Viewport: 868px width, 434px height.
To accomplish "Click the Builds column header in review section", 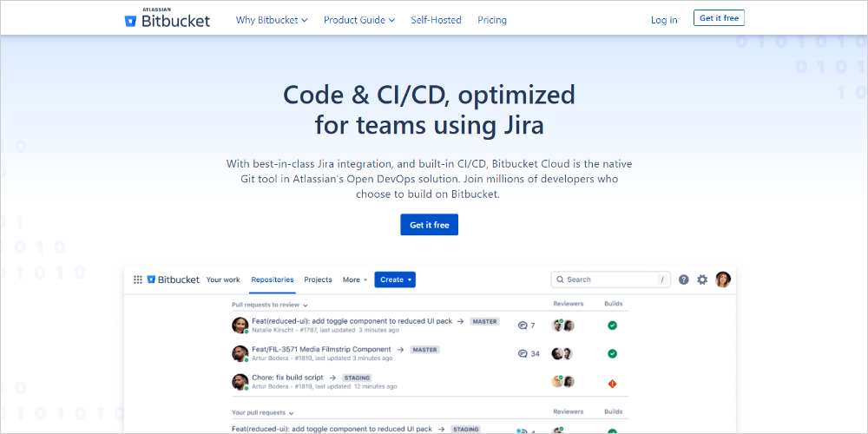I will click(614, 304).
